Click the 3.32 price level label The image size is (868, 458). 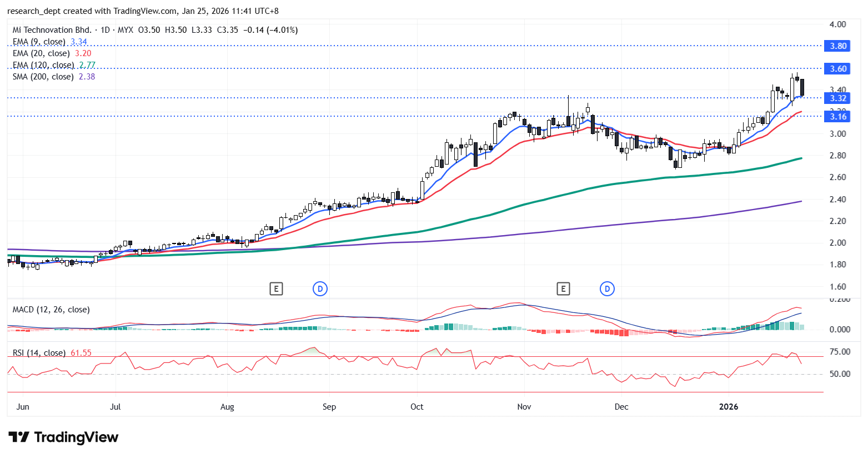point(837,98)
